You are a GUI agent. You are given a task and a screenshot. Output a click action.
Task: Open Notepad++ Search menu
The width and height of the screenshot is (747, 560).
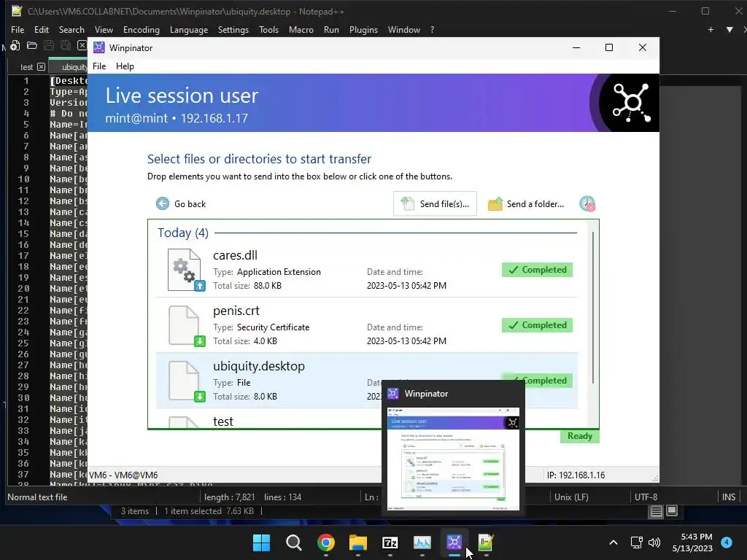click(x=71, y=29)
